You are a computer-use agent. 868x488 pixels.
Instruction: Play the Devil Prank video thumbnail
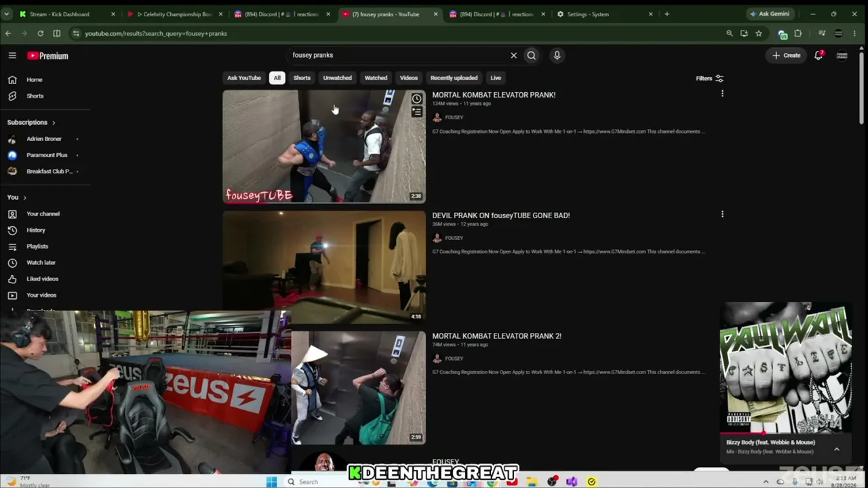(324, 267)
